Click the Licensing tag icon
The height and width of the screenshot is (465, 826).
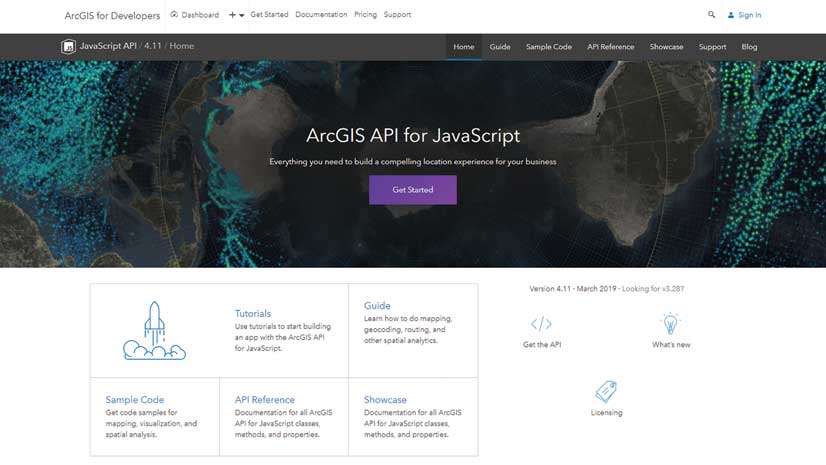[x=606, y=391]
